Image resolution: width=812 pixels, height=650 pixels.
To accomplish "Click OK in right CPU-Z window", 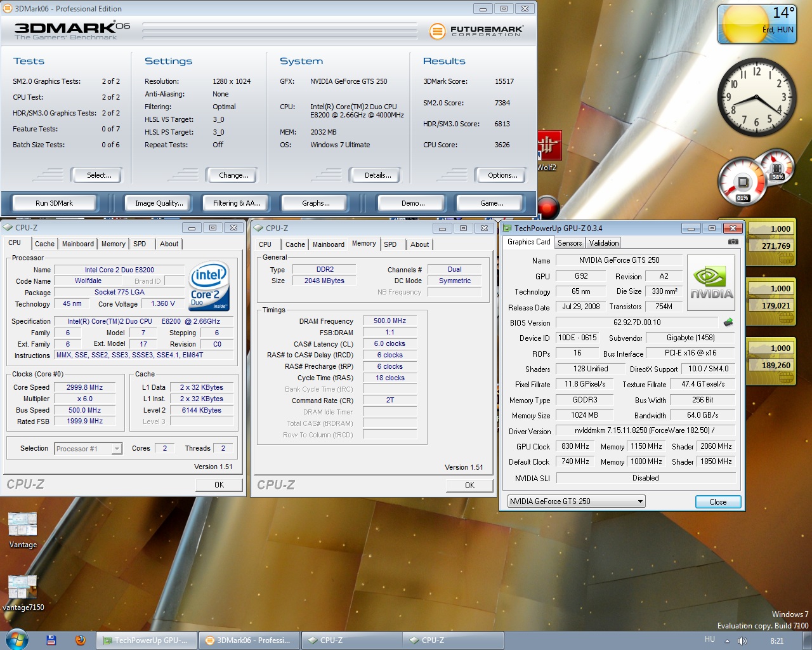I will [469, 486].
